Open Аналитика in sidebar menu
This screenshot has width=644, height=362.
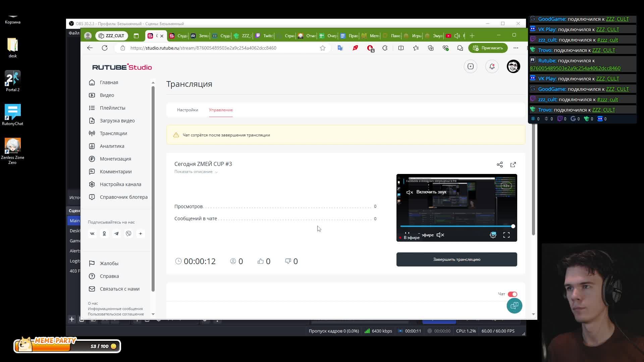coord(112,146)
